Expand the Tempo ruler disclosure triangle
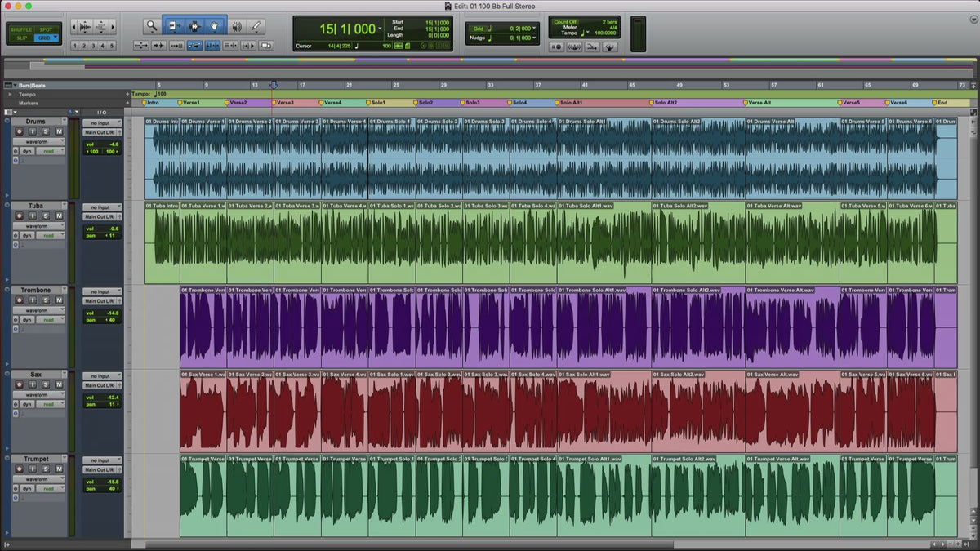The height and width of the screenshot is (551, 980). click(10, 94)
